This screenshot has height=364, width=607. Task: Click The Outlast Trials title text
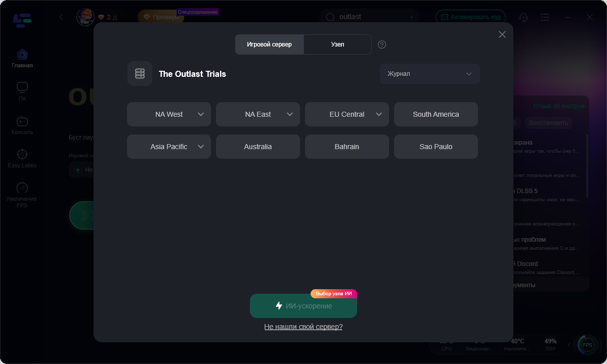[x=192, y=74]
